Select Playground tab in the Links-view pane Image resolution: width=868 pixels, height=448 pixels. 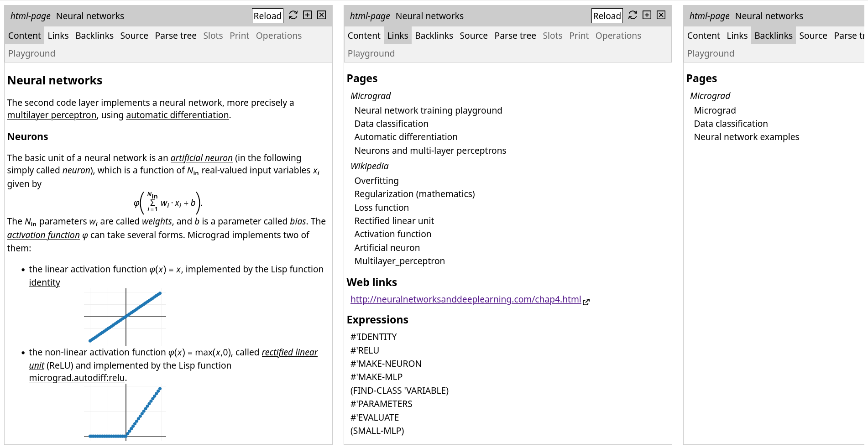(x=371, y=53)
